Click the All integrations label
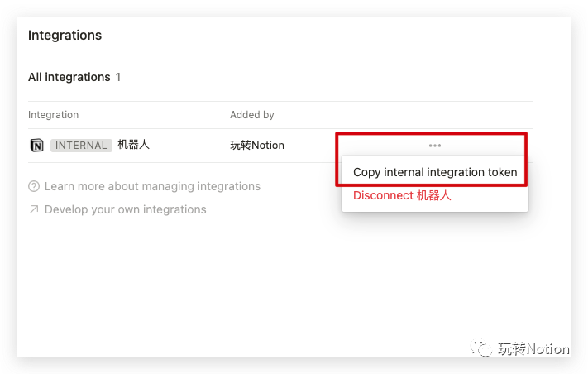 point(69,77)
